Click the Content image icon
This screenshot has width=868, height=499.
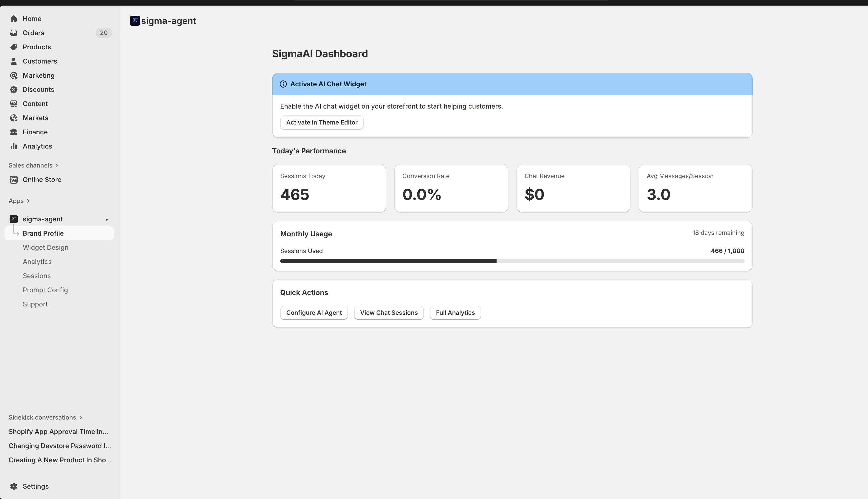coord(14,103)
